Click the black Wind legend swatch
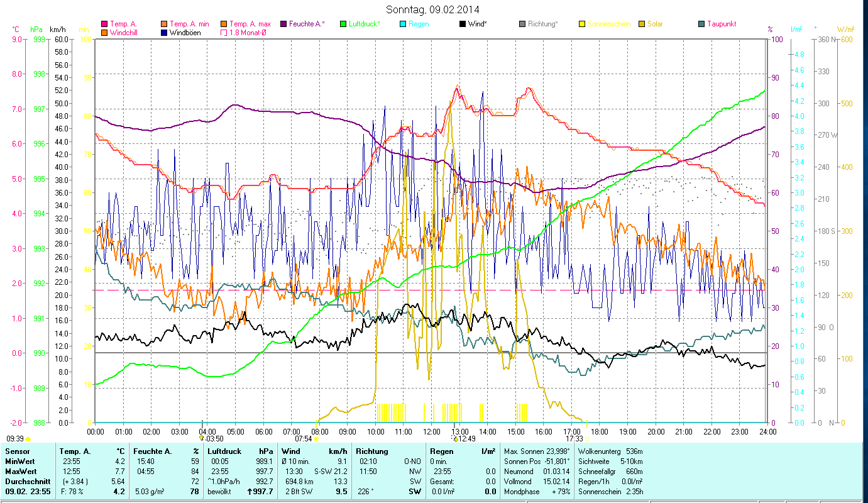Screen dimensions: 868x503 coord(463,24)
